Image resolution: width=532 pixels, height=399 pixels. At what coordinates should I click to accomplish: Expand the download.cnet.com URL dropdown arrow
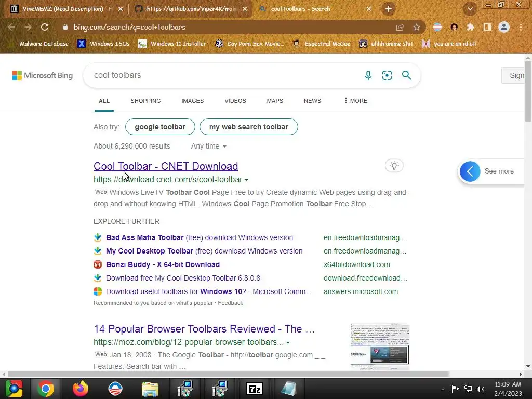247,180
